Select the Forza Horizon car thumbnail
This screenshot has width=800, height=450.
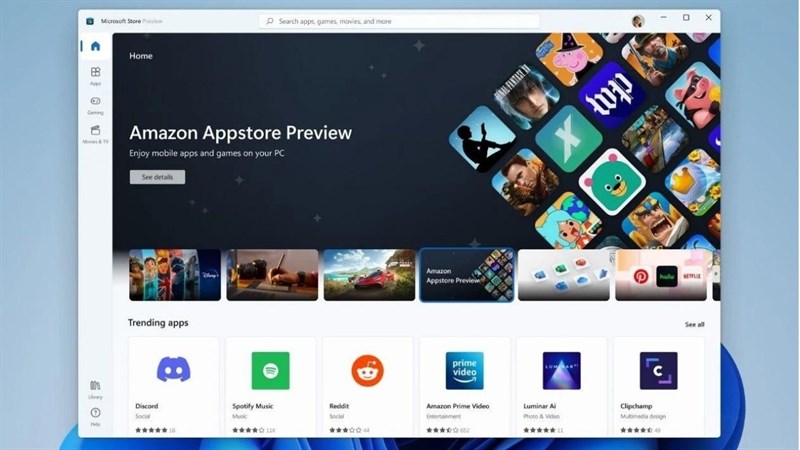click(x=369, y=275)
